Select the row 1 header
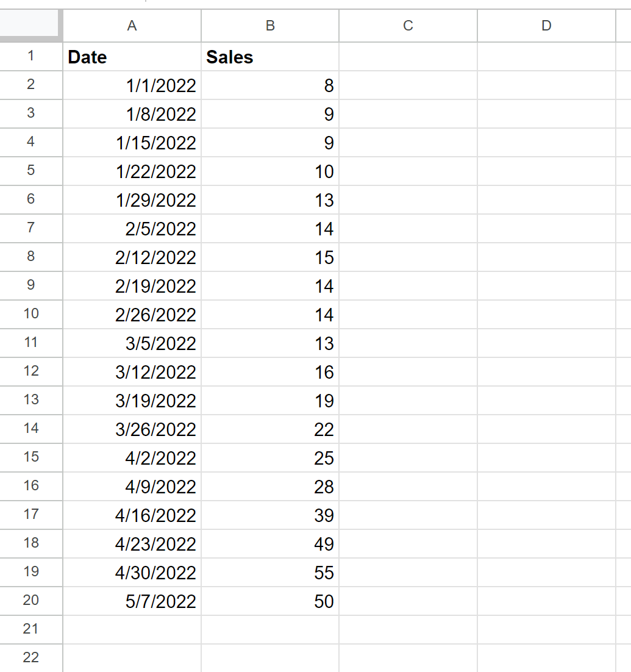631x672 pixels. click(x=30, y=56)
